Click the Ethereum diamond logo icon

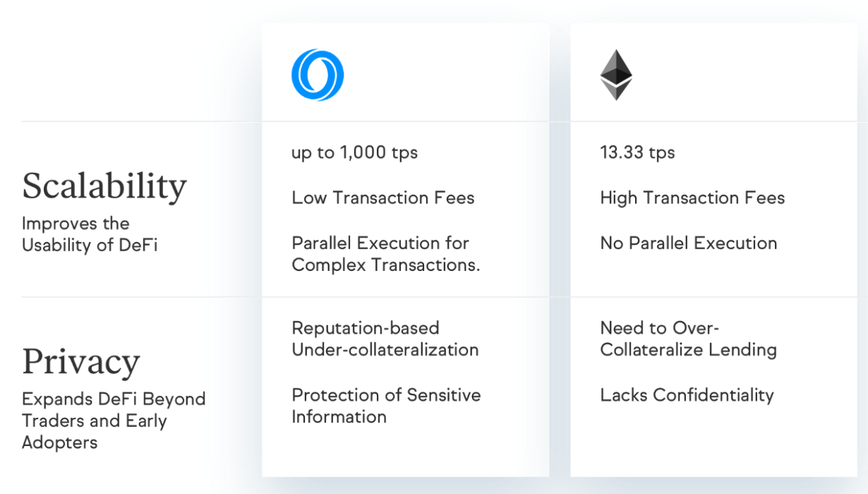(616, 75)
